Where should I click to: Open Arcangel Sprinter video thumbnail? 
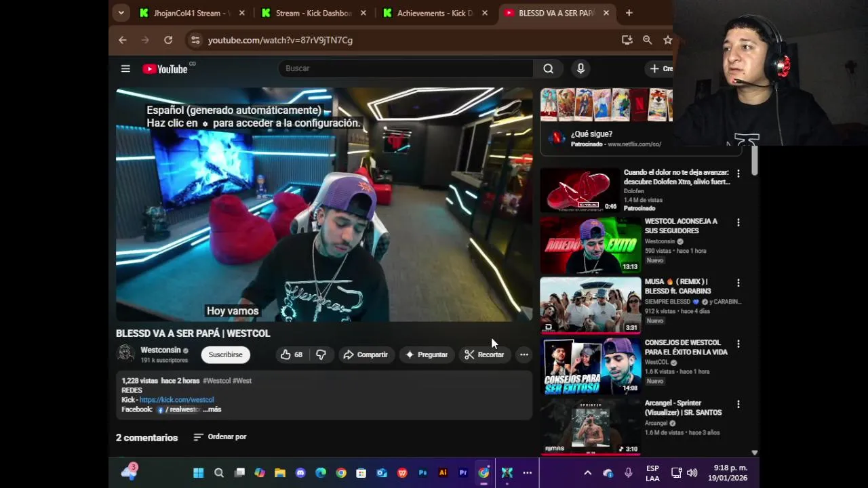[x=590, y=426]
